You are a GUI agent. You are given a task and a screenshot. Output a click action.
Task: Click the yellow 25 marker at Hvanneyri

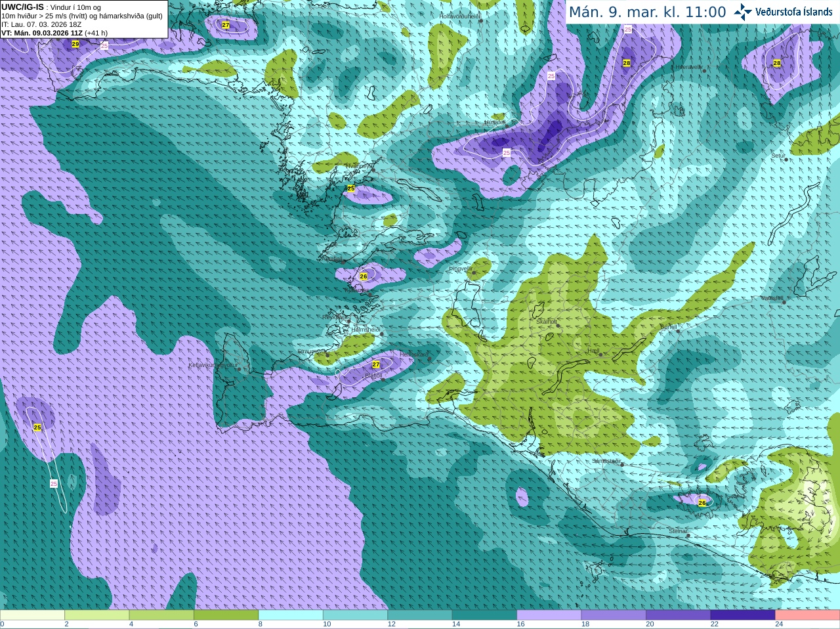(351, 188)
